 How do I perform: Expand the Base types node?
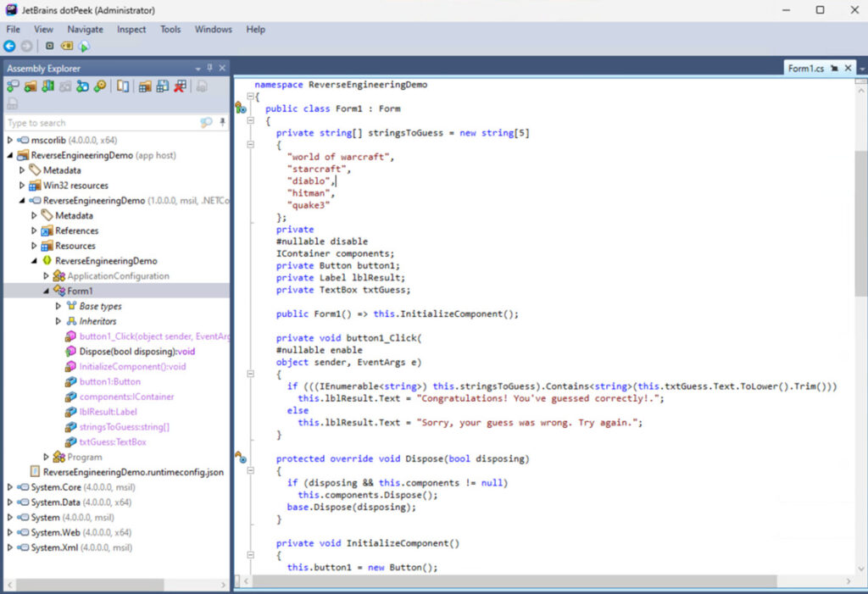tap(58, 306)
